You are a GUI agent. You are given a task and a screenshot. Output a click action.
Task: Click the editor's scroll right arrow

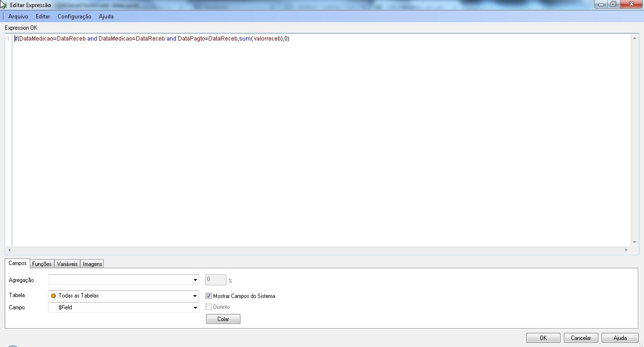pyautogui.click(x=627, y=250)
